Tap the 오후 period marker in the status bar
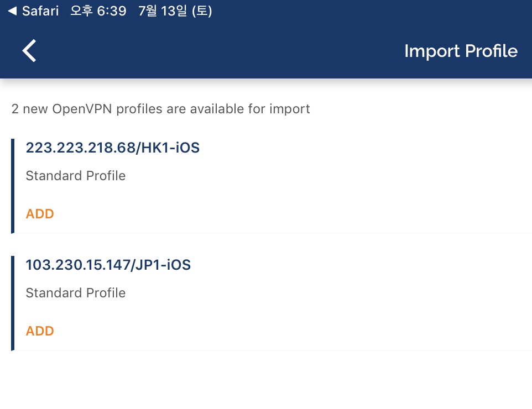This screenshot has width=532, height=409. point(82,11)
